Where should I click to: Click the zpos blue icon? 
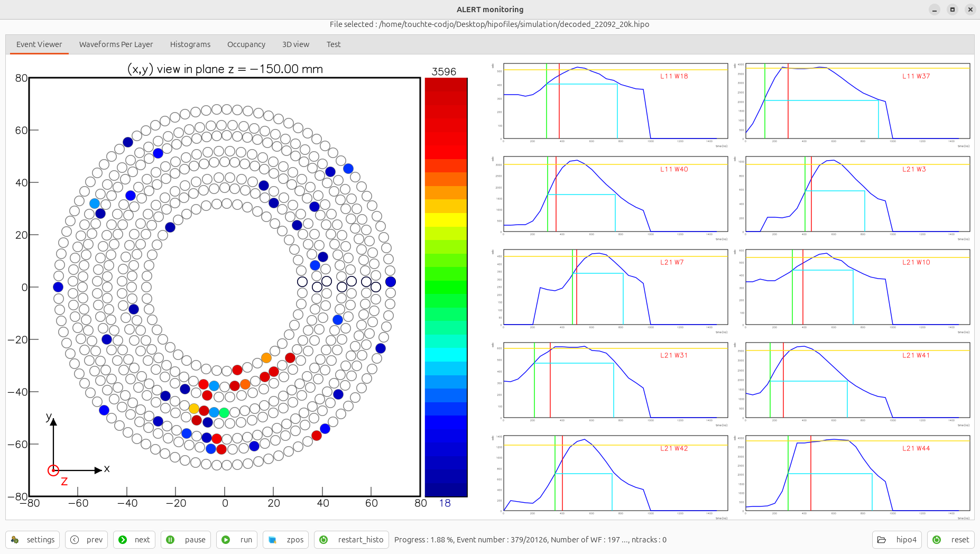(272, 540)
